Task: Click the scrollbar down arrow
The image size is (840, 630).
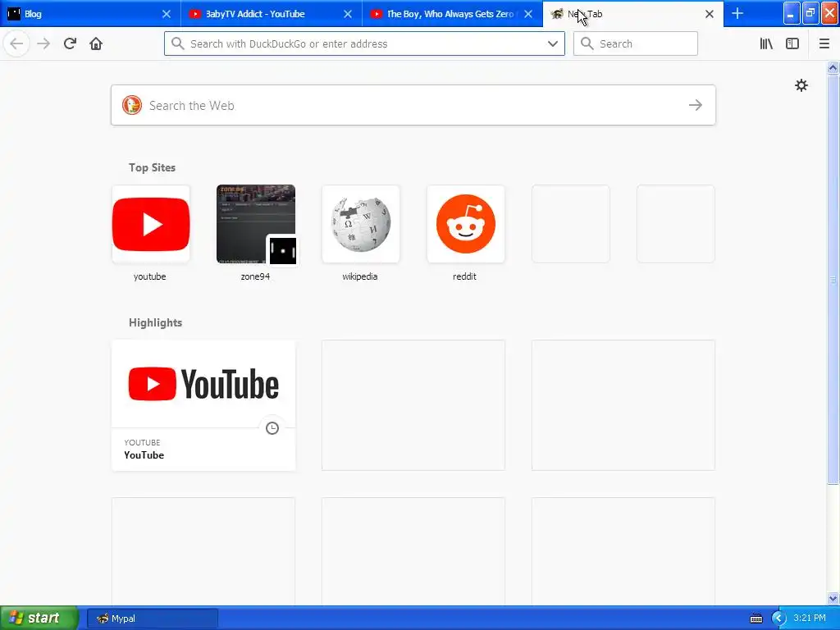Action: click(x=833, y=598)
